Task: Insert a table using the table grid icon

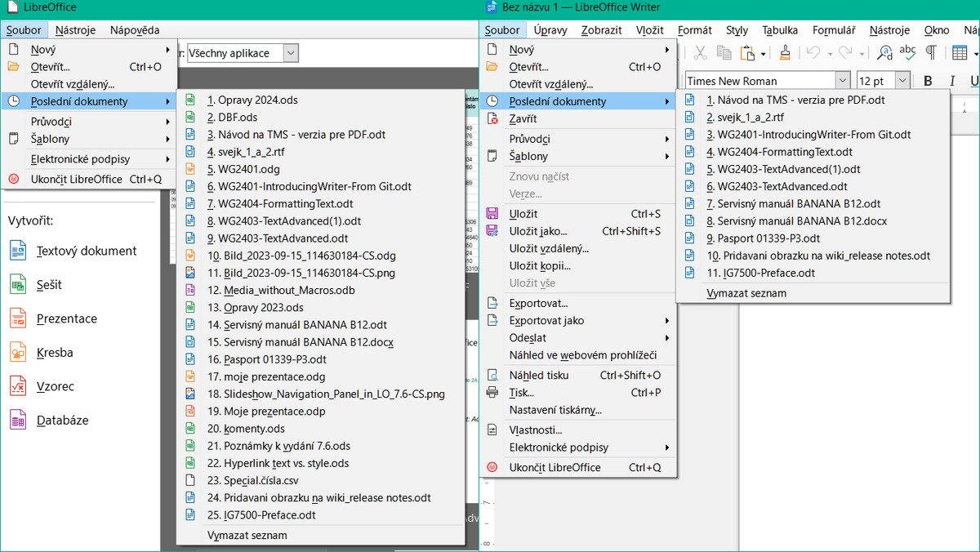Action: coord(960,53)
